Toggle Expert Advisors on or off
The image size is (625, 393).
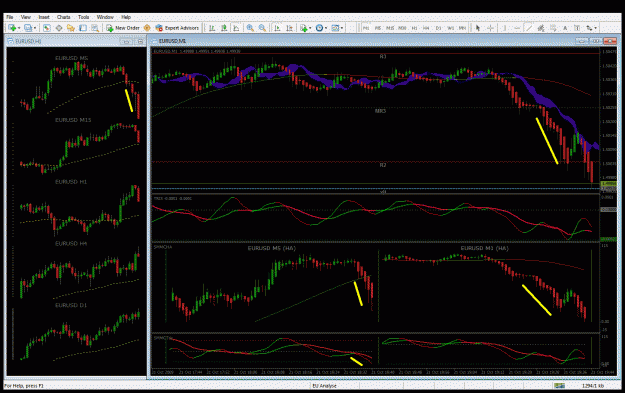coord(177,28)
